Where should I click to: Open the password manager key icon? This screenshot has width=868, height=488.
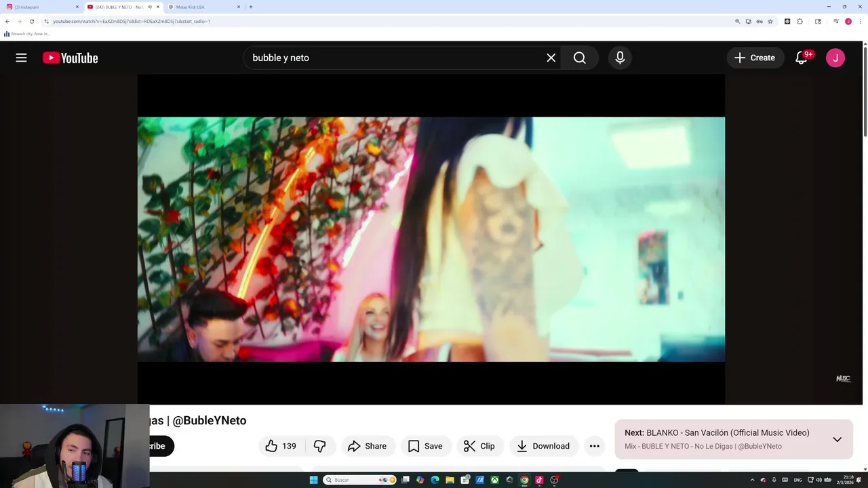[759, 21]
